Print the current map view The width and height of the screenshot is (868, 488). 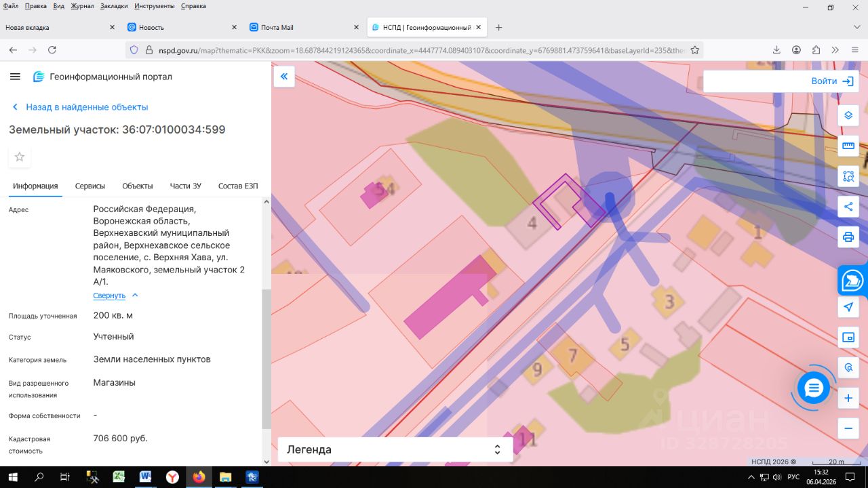[848, 237]
